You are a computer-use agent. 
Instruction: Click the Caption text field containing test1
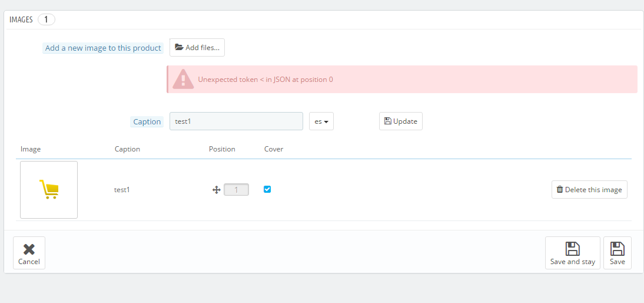point(236,121)
